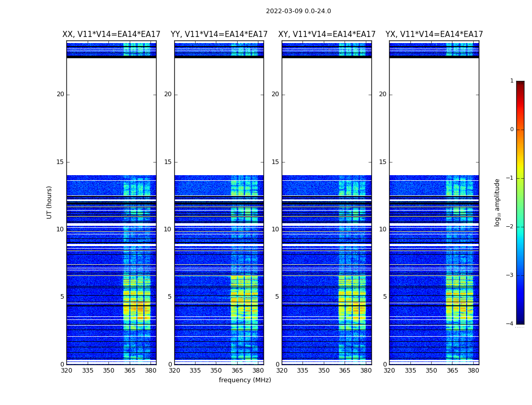Click colorbar tick label −2

(510, 227)
